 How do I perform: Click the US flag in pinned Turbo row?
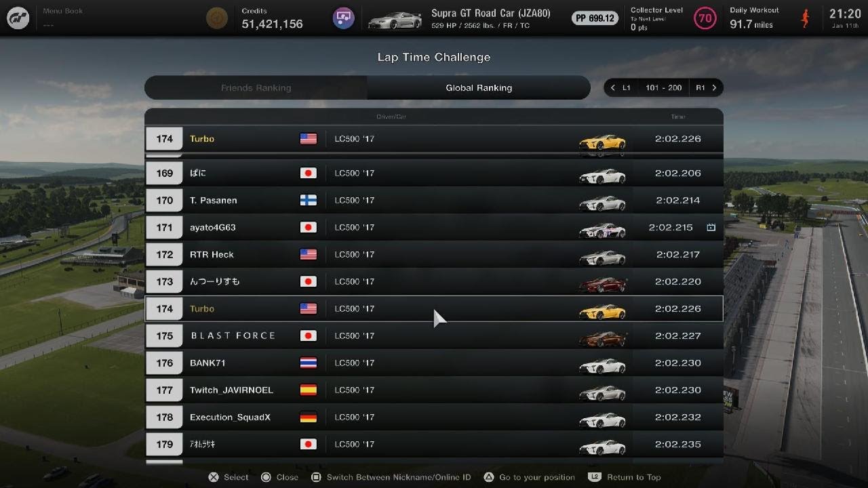click(308, 139)
